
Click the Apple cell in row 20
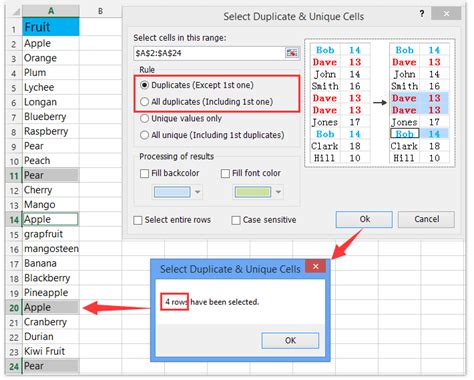point(51,307)
